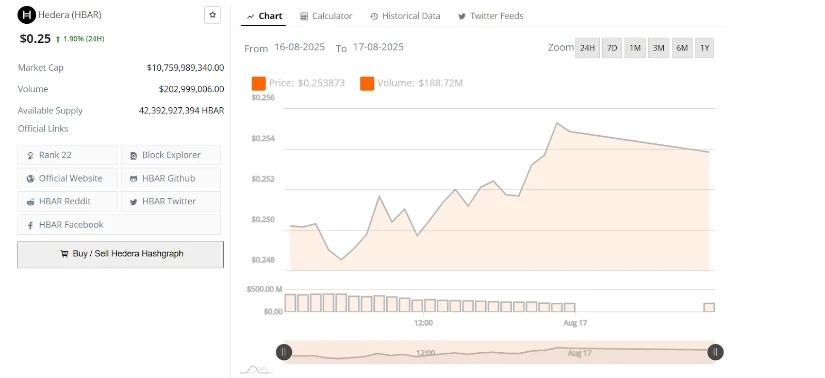Set zoom to 24H
825x378 pixels.
point(587,48)
